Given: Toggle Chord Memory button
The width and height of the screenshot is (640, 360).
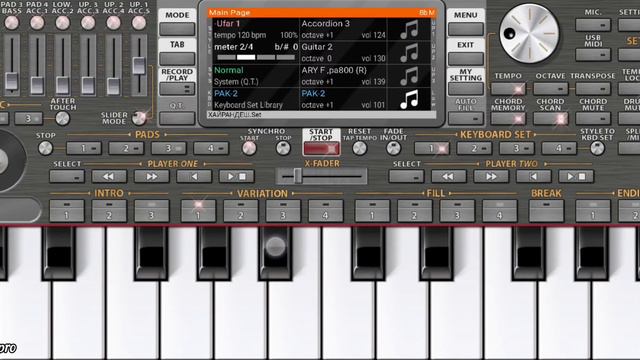Looking at the screenshot, I should click(508, 119).
